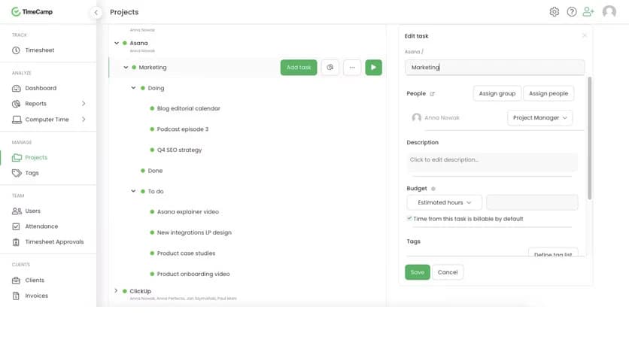Select the New integrations LP design task

pyautogui.click(x=194, y=232)
